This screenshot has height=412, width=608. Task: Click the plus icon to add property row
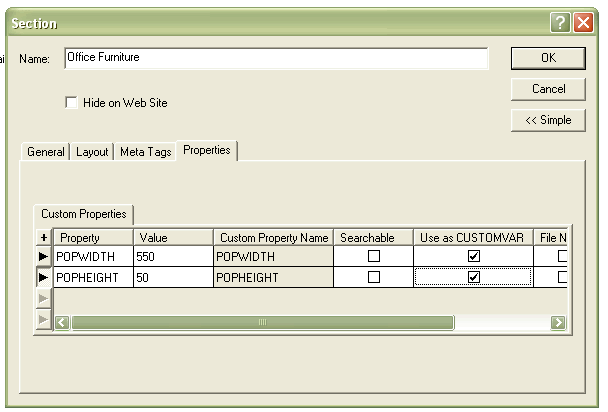pos(43,237)
